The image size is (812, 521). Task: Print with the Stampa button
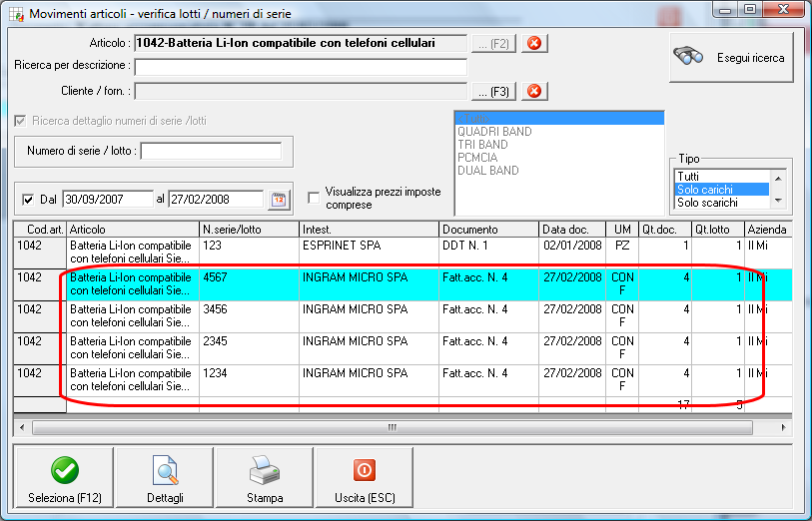pyautogui.click(x=265, y=477)
